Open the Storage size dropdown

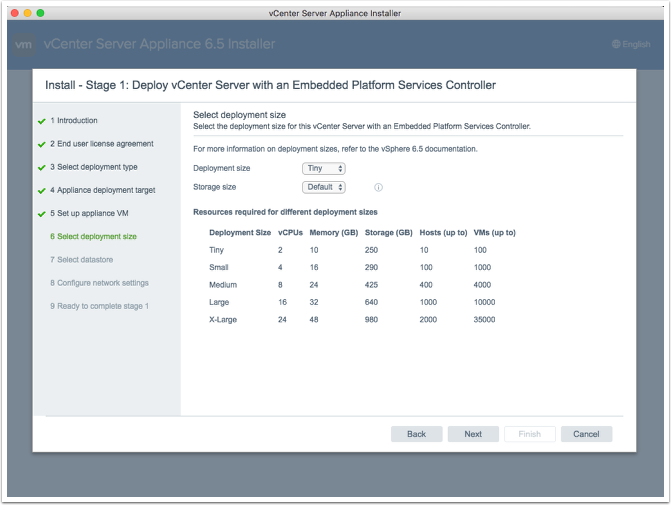(x=324, y=187)
